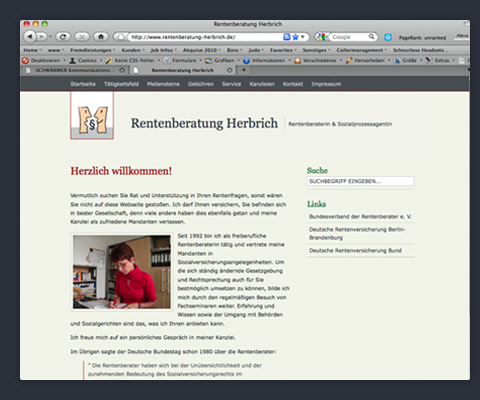Open a new tab with plus button
The height and width of the screenshot is (400, 480).
(244, 70)
